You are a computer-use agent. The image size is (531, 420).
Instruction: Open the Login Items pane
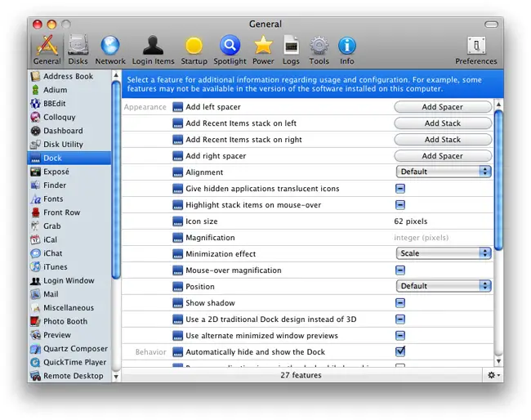click(x=153, y=50)
